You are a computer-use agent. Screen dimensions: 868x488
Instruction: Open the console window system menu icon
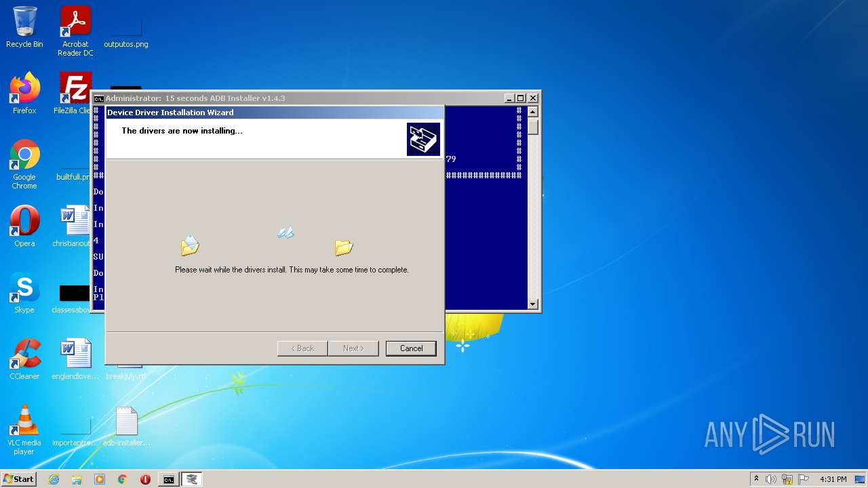tap(99, 98)
